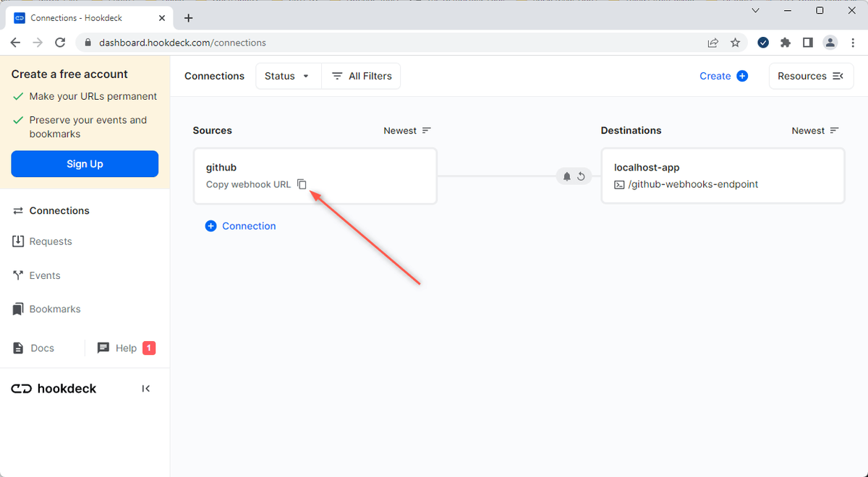This screenshot has height=477, width=868.
Task: Open the Docs page
Action: coord(41,348)
